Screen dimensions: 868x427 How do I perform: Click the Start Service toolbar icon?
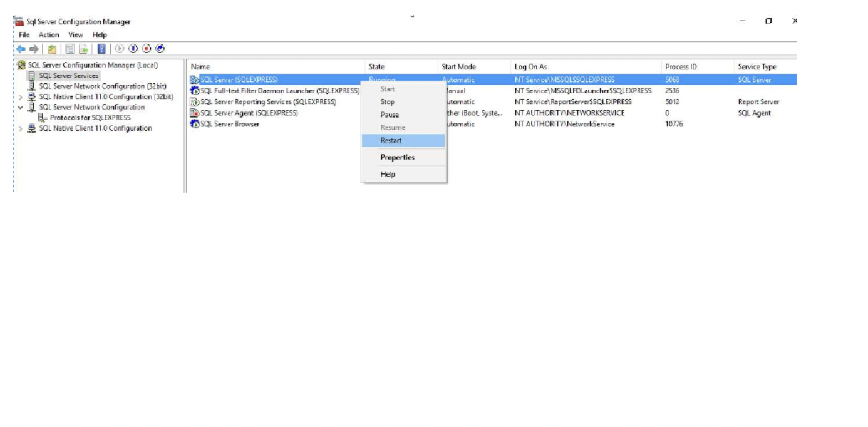pos(120,49)
